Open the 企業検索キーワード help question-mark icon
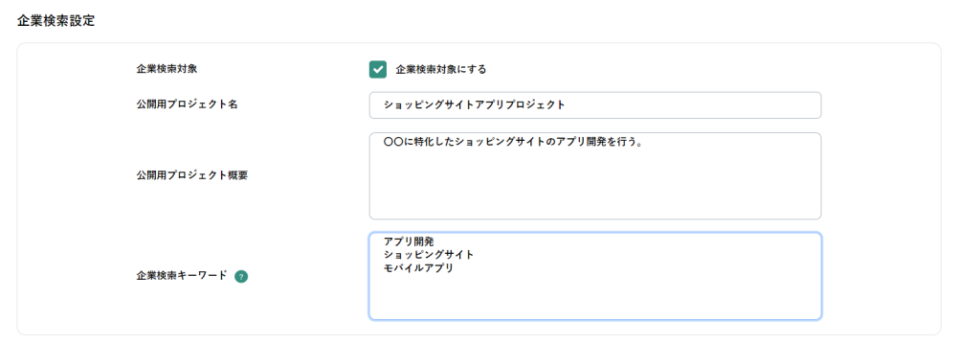The width and height of the screenshot is (980, 345). (x=241, y=276)
